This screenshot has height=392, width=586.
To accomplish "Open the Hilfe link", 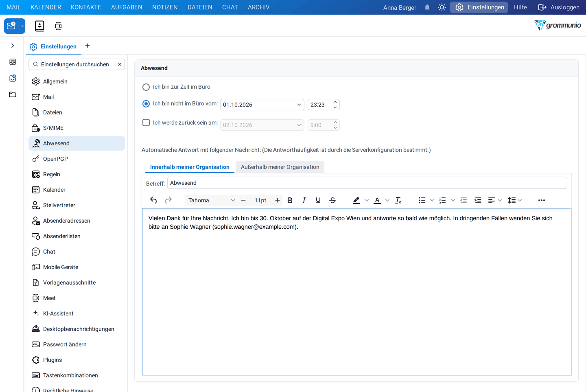I will pos(520,7).
